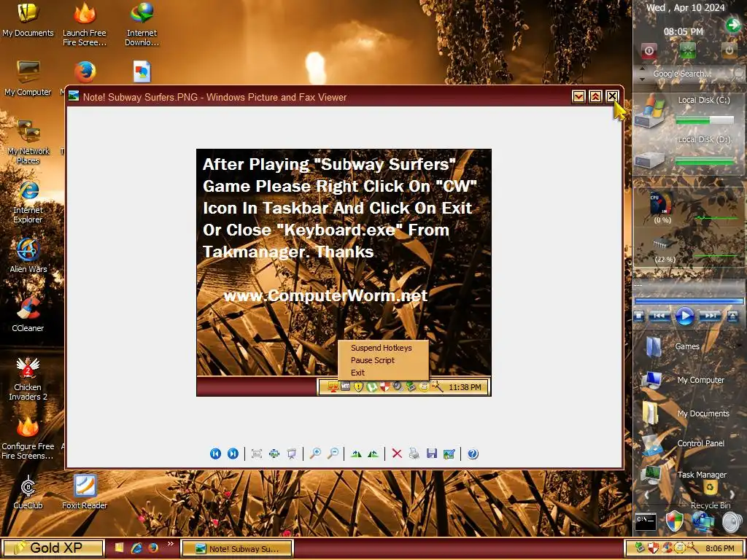Click RAM usage meter gadget
This screenshot has height=560, width=747.
pyautogui.click(x=664, y=249)
